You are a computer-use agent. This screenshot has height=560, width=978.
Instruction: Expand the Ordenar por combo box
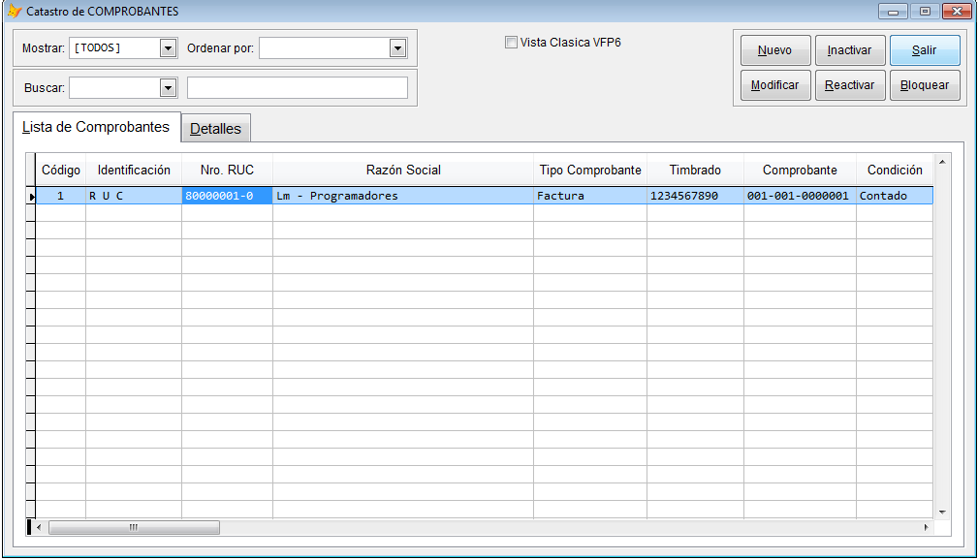pyautogui.click(x=397, y=47)
